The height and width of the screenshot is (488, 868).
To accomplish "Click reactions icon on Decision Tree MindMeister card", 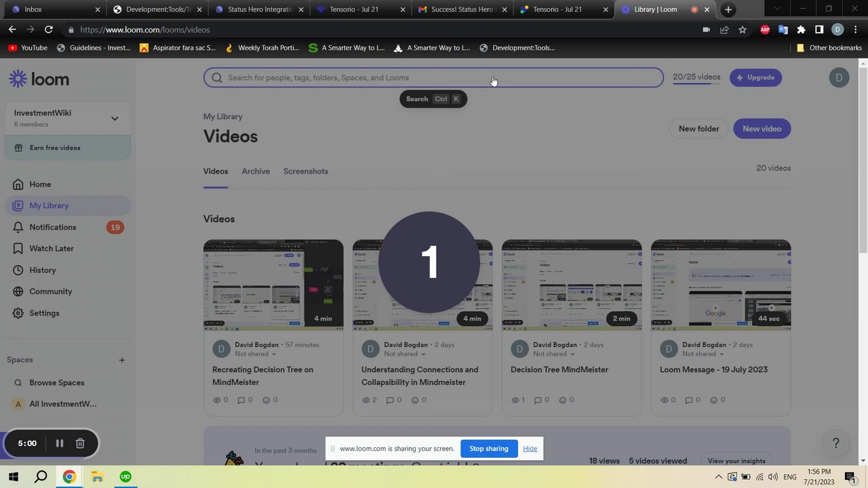I will 563,400.
